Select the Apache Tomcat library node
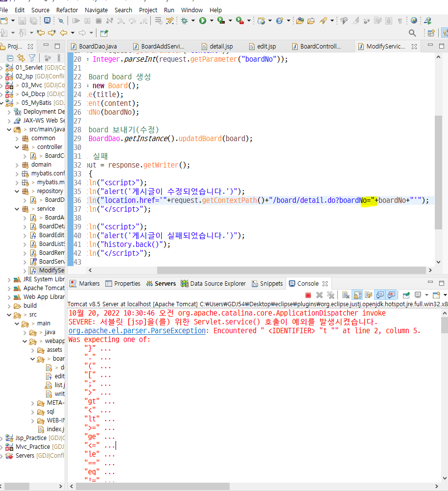Image resolution: width=448 pixels, height=491 pixels. click(x=39, y=288)
